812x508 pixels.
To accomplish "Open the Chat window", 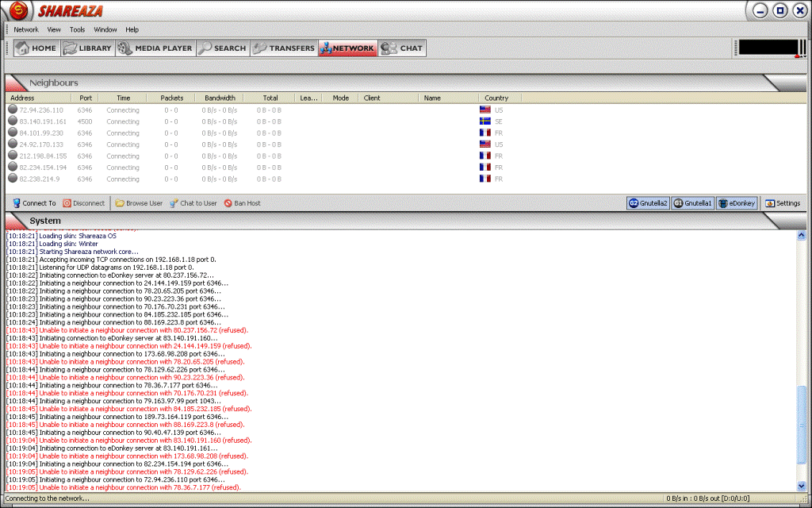I will (402, 48).
